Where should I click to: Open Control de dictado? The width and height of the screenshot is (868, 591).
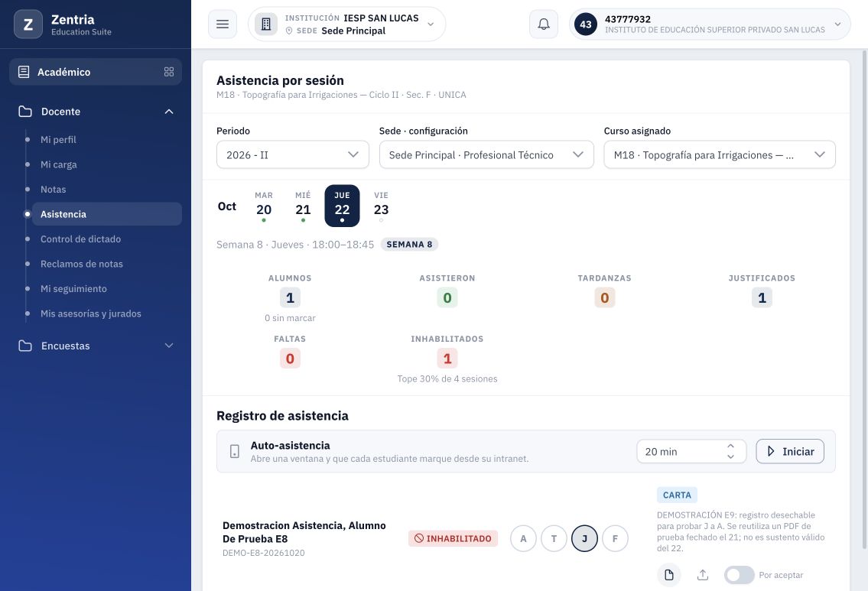coord(80,239)
